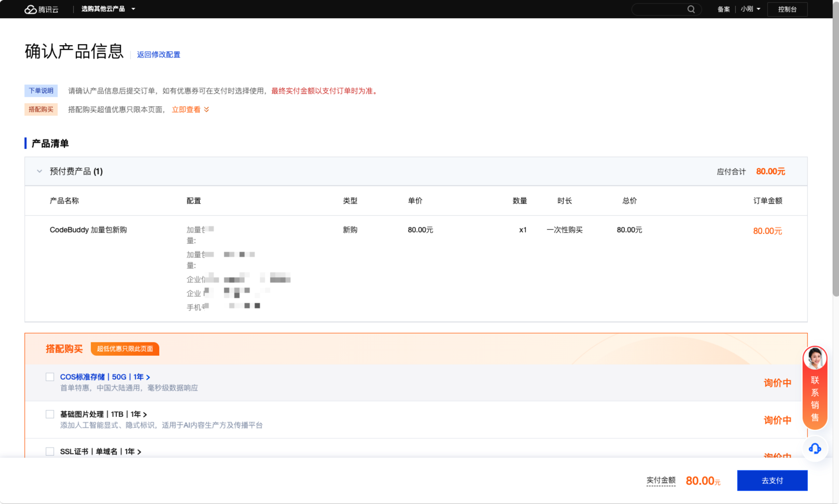
Task: Open 基础图片处理 product details
Action: pos(103,414)
